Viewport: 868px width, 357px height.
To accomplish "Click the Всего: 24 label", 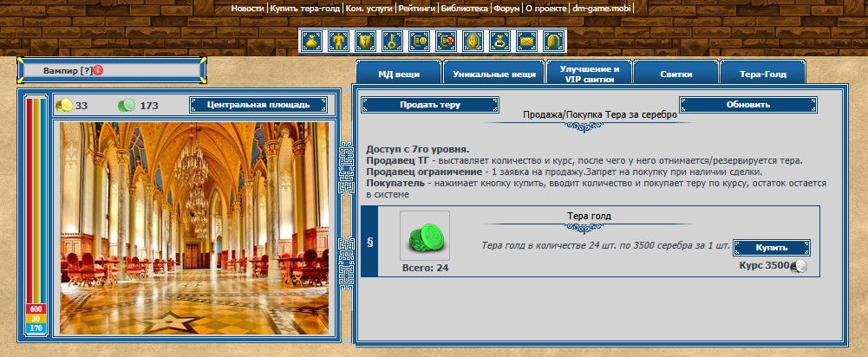I will [425, 269].
